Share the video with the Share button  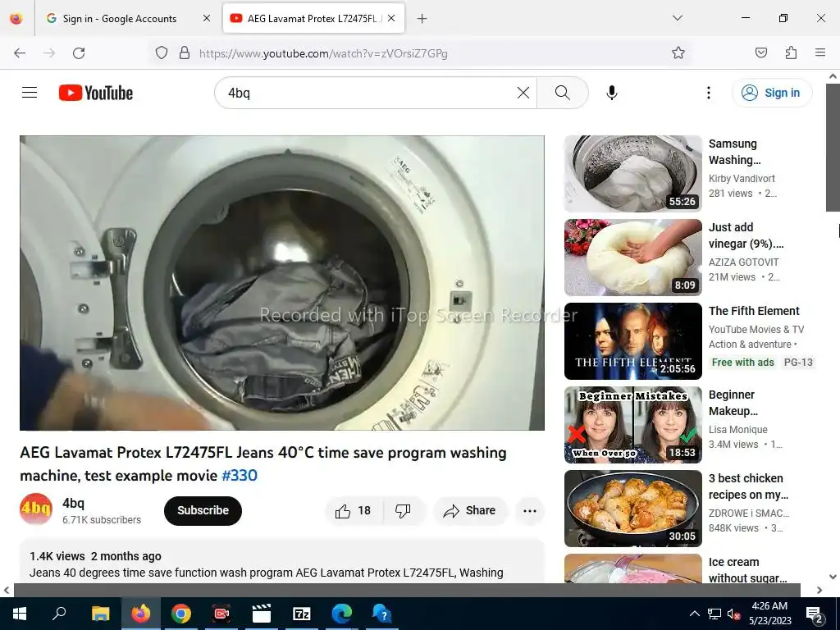pos(470,510)
